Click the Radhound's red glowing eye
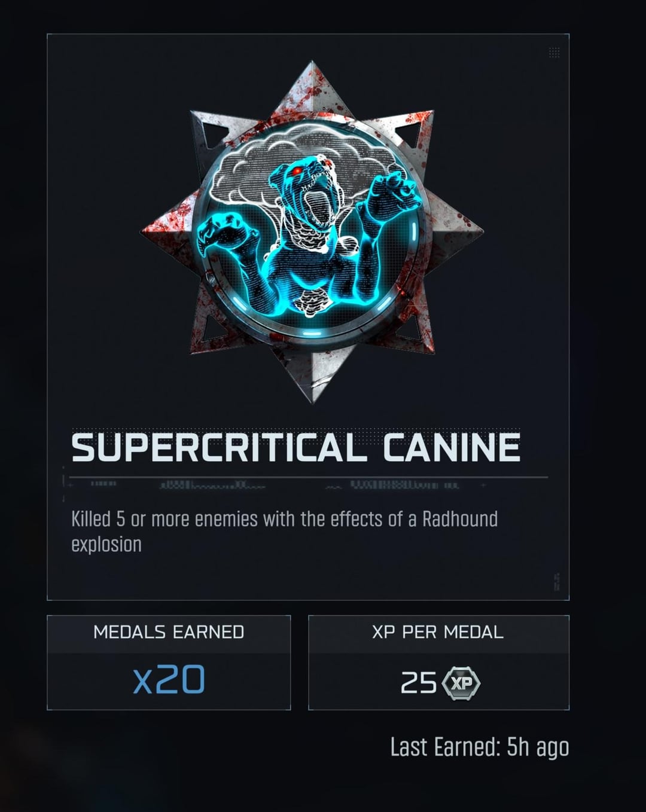646x812 pixels. [294, 172]
